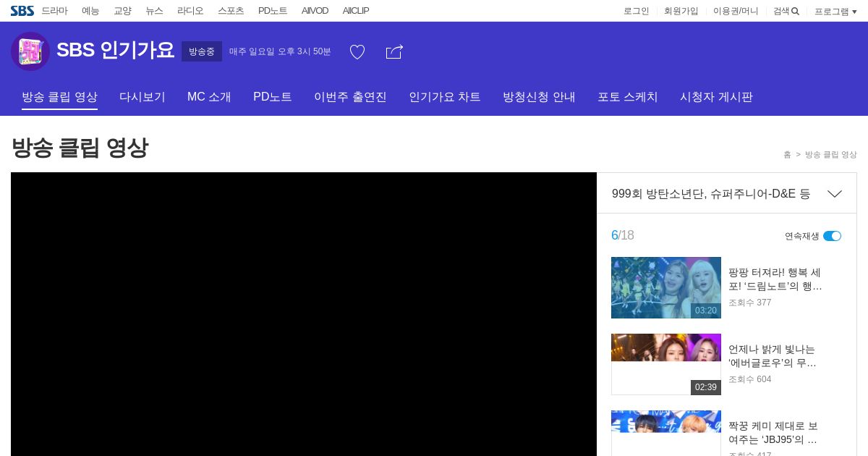This screenshot has height=456, width=868.
Task: Open the 에버글로우 clip thumbnail
Action: (x=666, y=364)
